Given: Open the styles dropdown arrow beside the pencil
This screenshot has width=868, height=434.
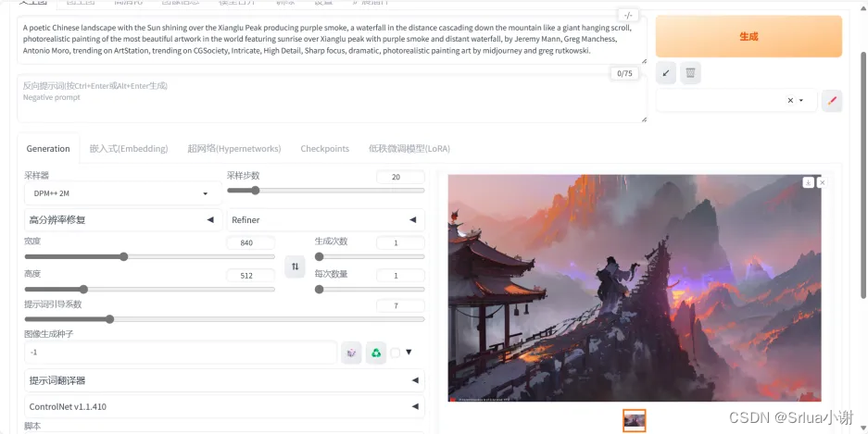Looking at the screenshot, I should tap(801, 101).
